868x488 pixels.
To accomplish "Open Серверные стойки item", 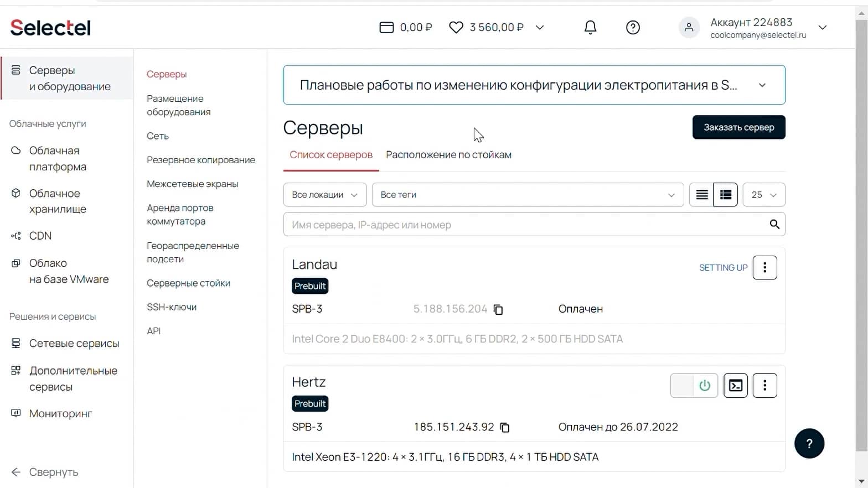I will click(188, 283).
